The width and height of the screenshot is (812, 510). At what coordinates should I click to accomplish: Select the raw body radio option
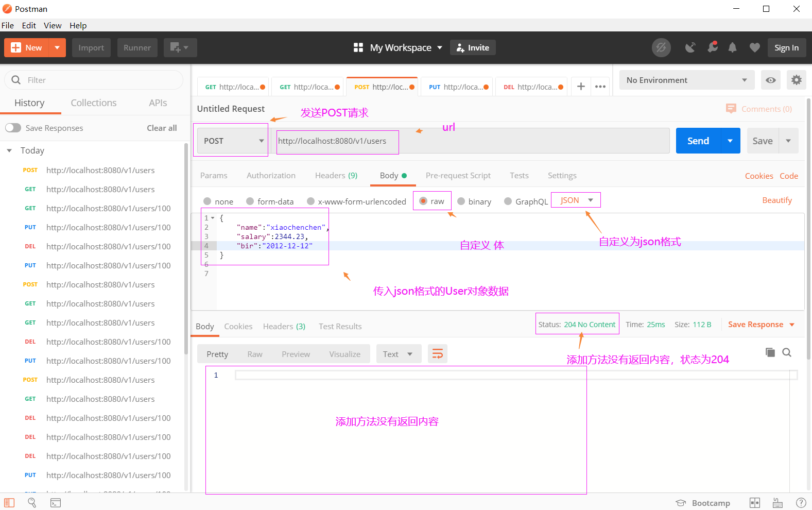tap(423, 201)
